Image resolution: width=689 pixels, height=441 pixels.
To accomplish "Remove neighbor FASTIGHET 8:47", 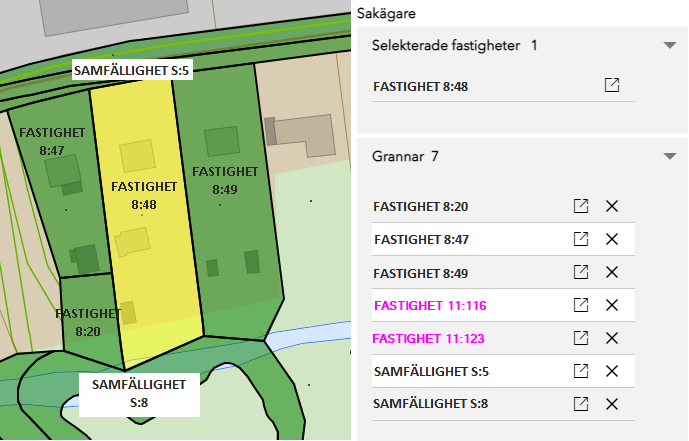I will (x=613, y=240).
